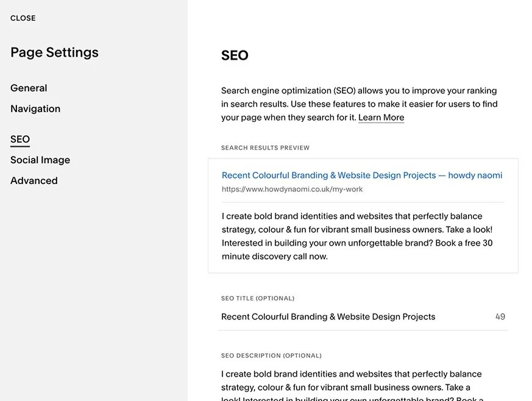Select the SEO tab in sidebar
Image resolution: width=532 pixels, height=401 pixels.
tap(20, 140)
